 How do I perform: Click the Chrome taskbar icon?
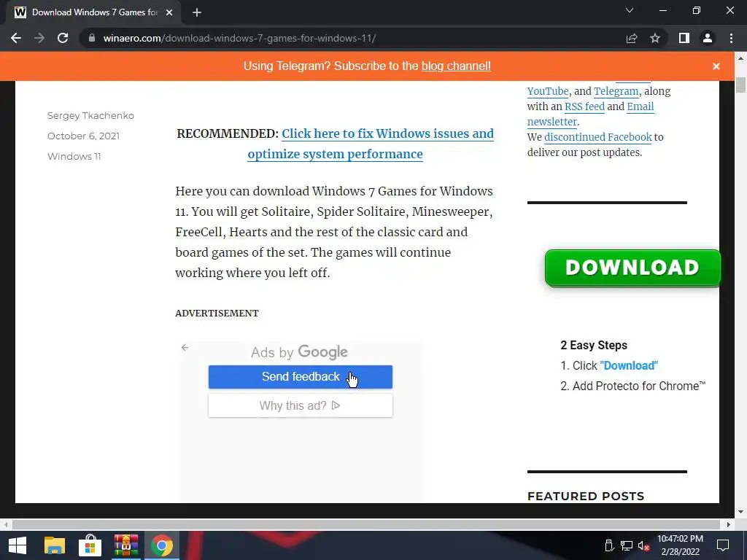[162, 545]
